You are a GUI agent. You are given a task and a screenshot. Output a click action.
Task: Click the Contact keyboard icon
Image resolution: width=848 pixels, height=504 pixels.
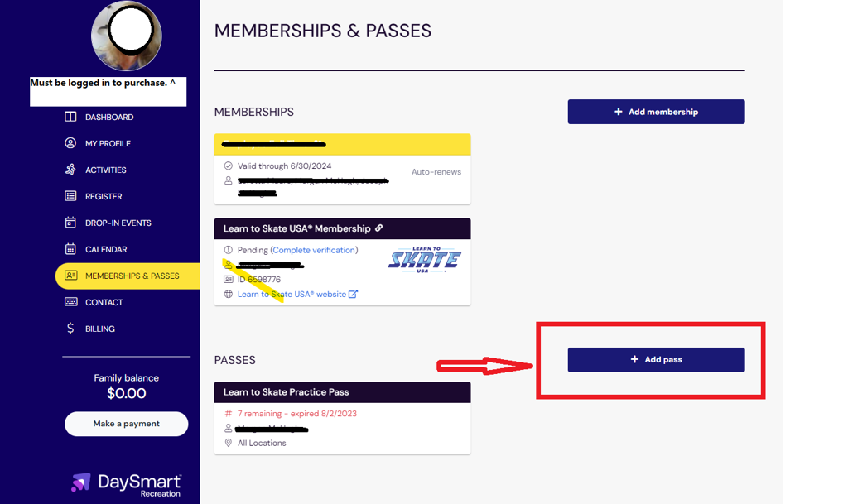pyautogui.click(x=70, y=302)
